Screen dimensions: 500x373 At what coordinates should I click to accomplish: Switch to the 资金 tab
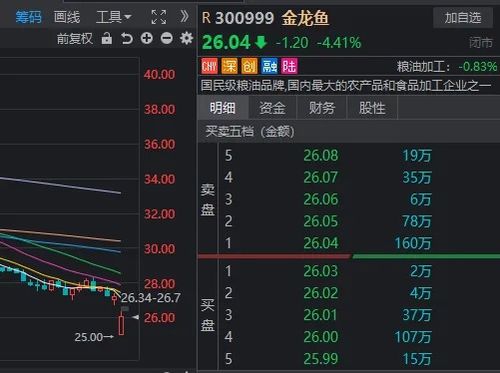pos(272,108)
